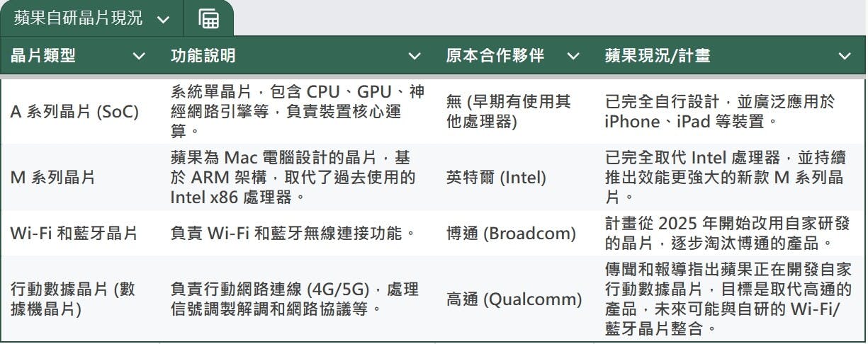Open the 蘋果現況/計畫 column dropdown arrow
The image size is (868, 344).
pyautogui.click(x=845, y=56)
